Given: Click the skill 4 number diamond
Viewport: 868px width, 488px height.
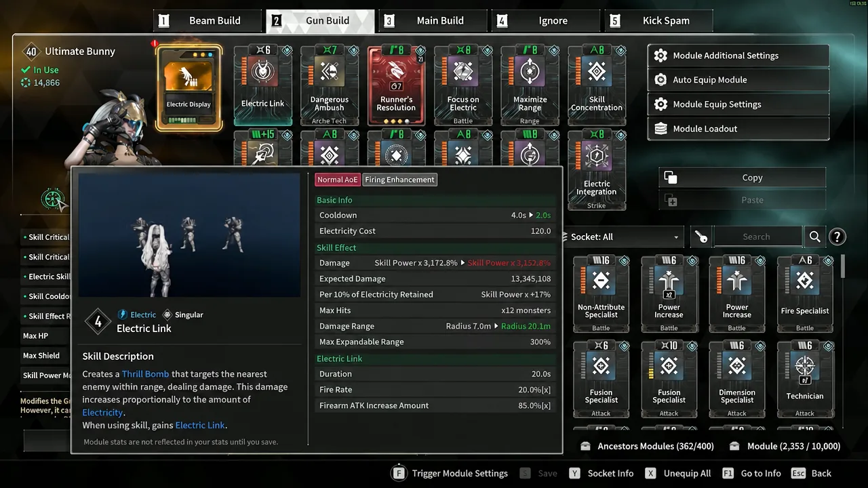Looking at the screenshot, I should click(x=98, y=322).
